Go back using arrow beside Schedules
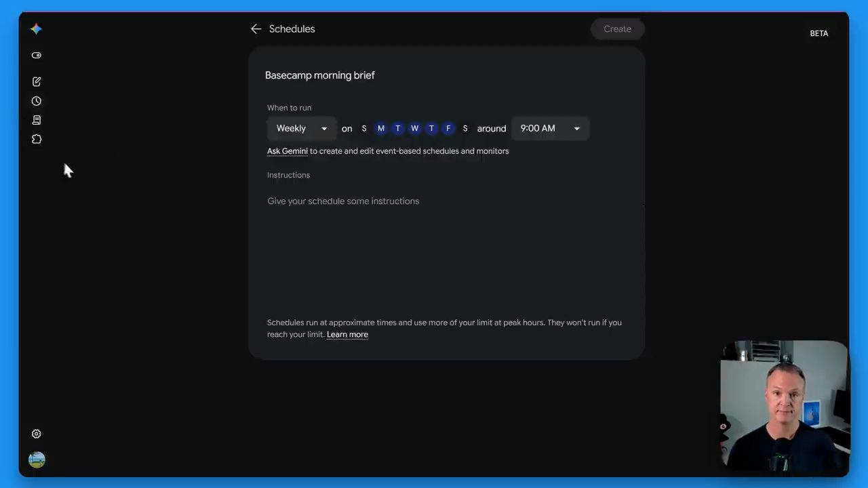The width and height of the screenshot is (868, 488). (256, 28)
